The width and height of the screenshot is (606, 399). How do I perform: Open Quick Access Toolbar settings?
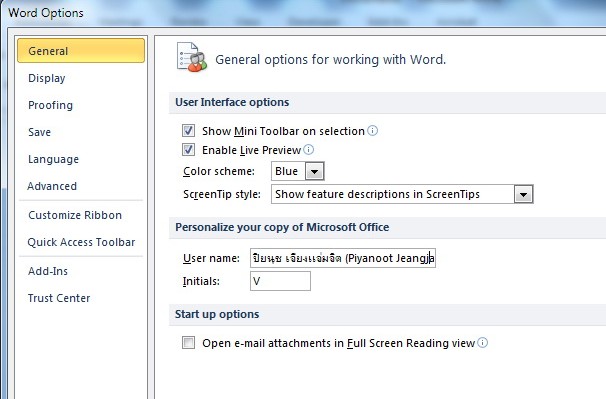[81, 242]
